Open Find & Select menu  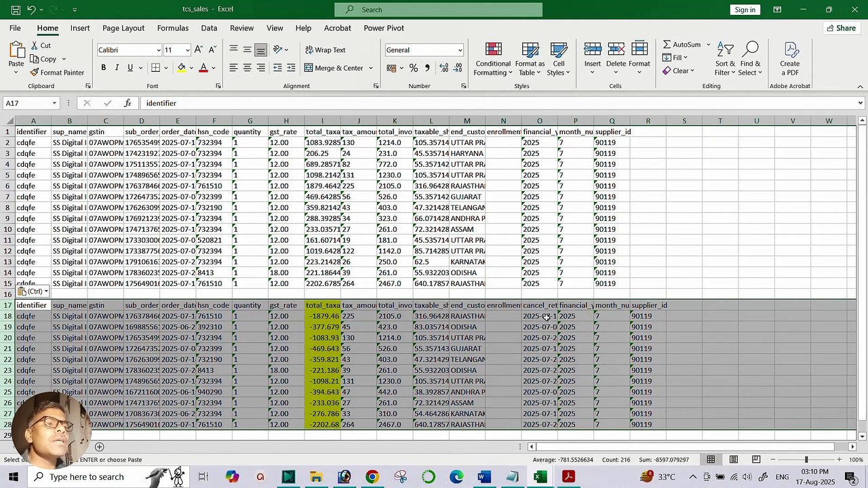point(750,59)
